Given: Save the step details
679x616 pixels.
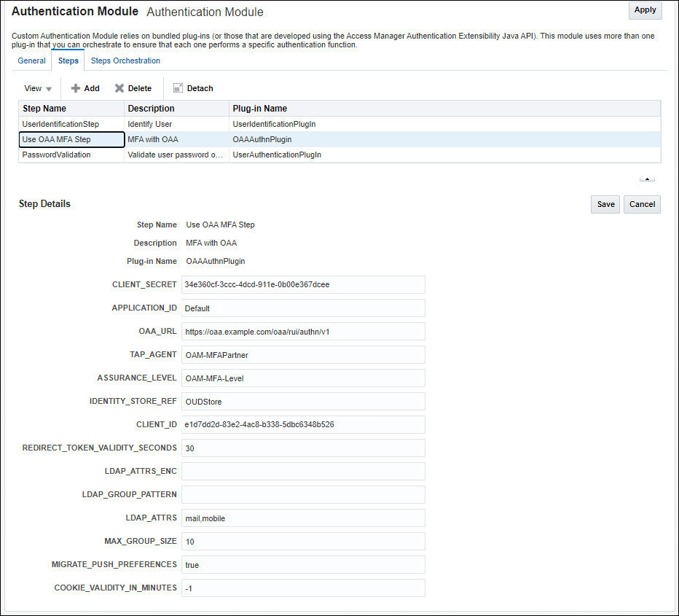Looking at the screenshot, I should click(605, 204).
